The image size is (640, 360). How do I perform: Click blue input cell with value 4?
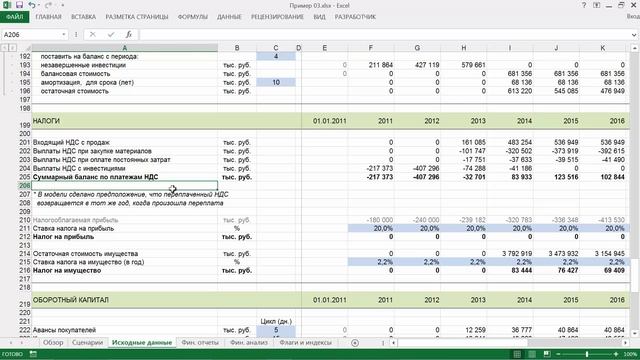pyautogui.click(x=276, y=56)
